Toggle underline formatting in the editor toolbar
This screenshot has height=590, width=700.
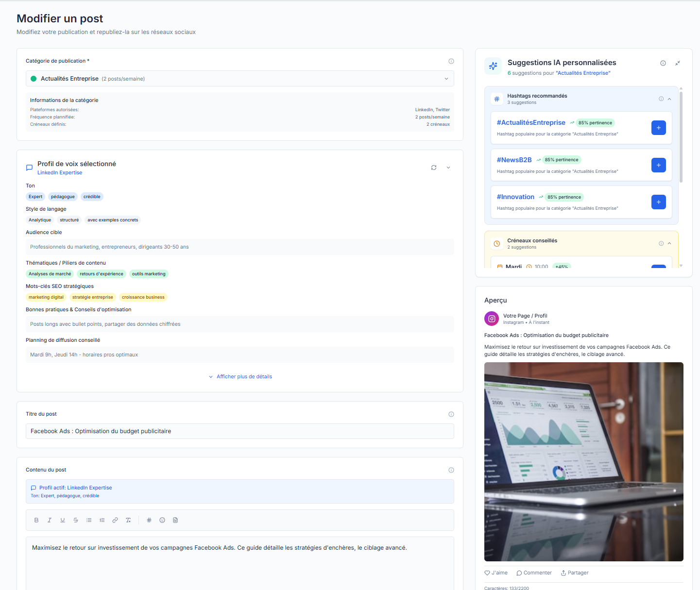[x=63, y=520]
